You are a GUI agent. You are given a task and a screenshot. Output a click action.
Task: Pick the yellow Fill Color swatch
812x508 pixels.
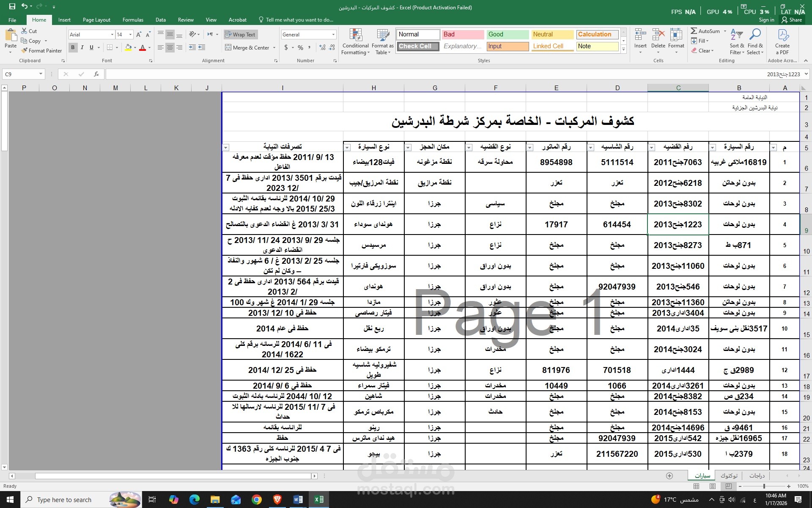tap(129, 47)
